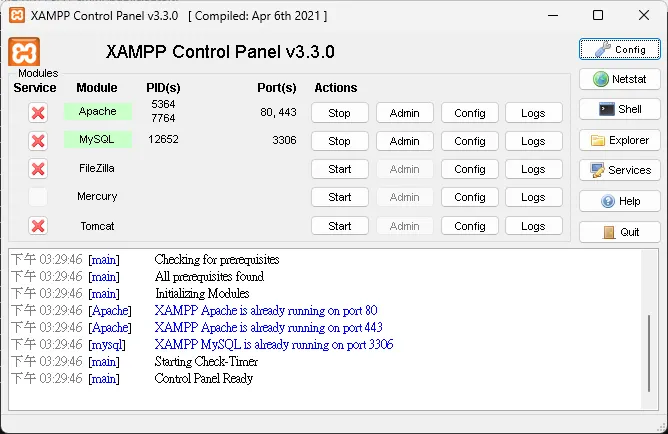
Task: Toggle Mercury service empty checkbox
Action: [38, 197]
